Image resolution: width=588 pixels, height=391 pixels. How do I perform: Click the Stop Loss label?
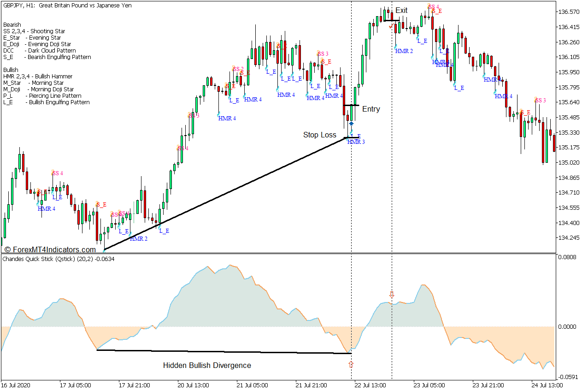pyautogui.click(x=319, y=135)
